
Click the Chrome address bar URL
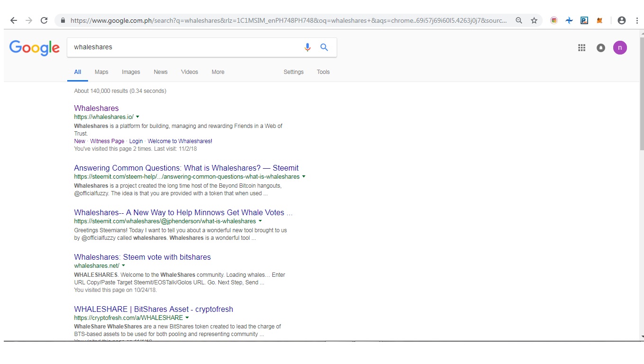(x=288, y=20)
